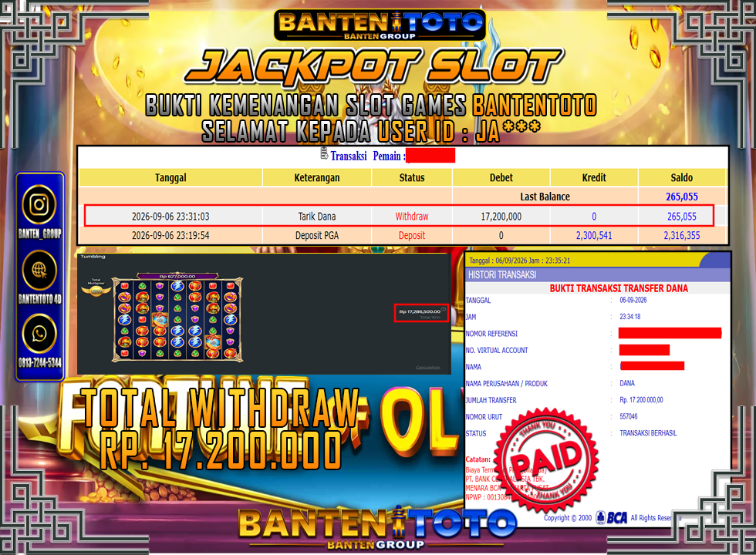Click the debet value 17,200,000
Image resolution: width=756 pixels, height=555 pixels.
[x=501, y=217]
